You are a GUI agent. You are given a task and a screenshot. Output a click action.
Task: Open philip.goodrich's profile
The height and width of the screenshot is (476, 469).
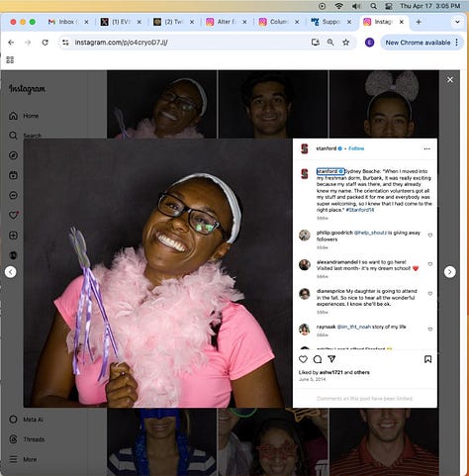coord(334,233)
